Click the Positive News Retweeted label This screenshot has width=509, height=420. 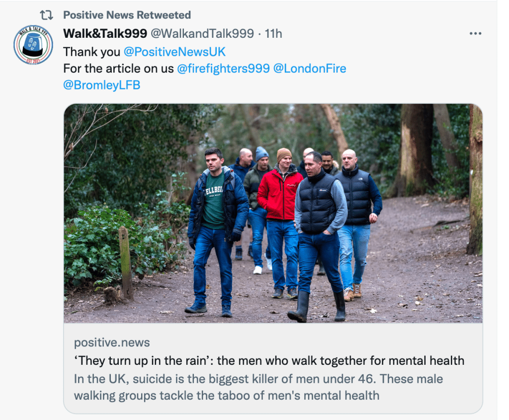click(x=127, y=15)
